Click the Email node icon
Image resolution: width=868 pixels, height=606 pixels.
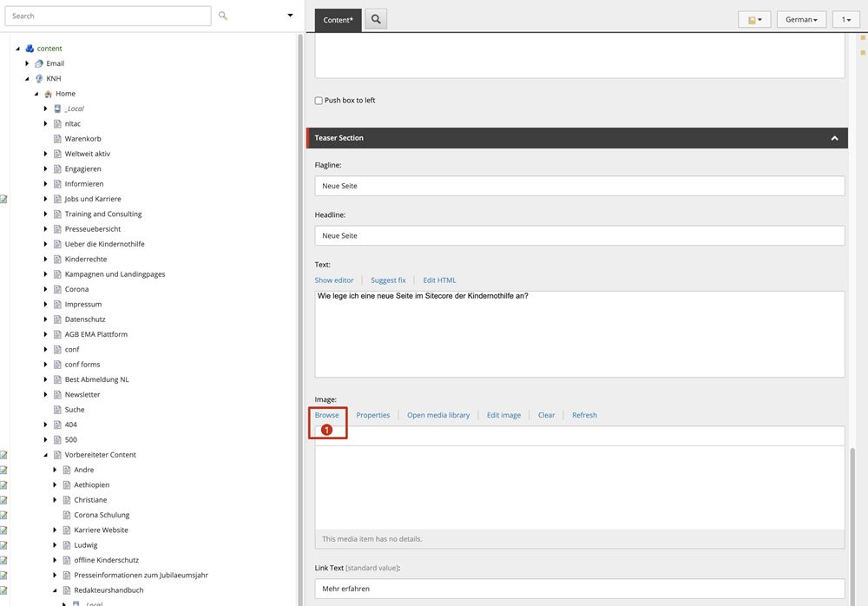(x=39, y=63)
